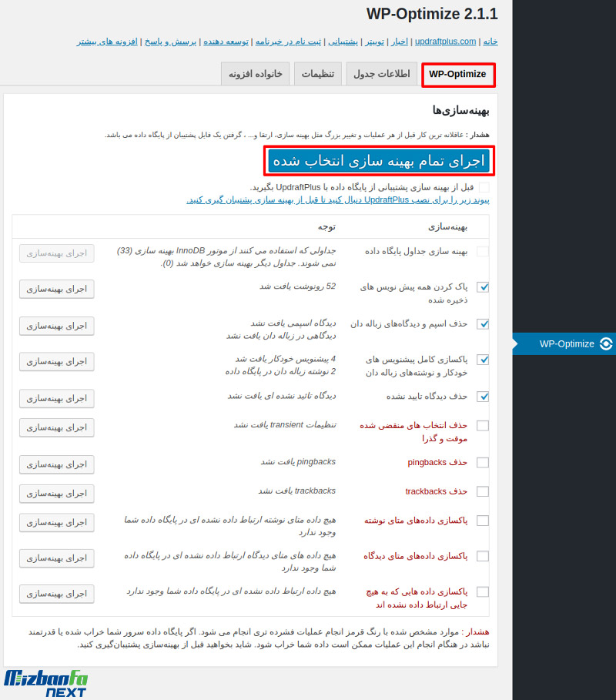Viewport: 616px width, 700px height.
Task: Switch to the WP-Optimize tab
Action: point(457,74)
